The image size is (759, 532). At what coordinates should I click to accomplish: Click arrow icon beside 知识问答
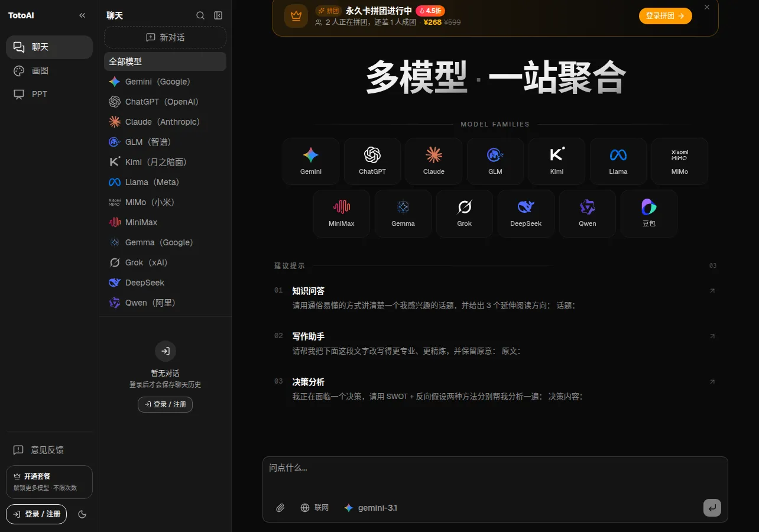[712, 291]
